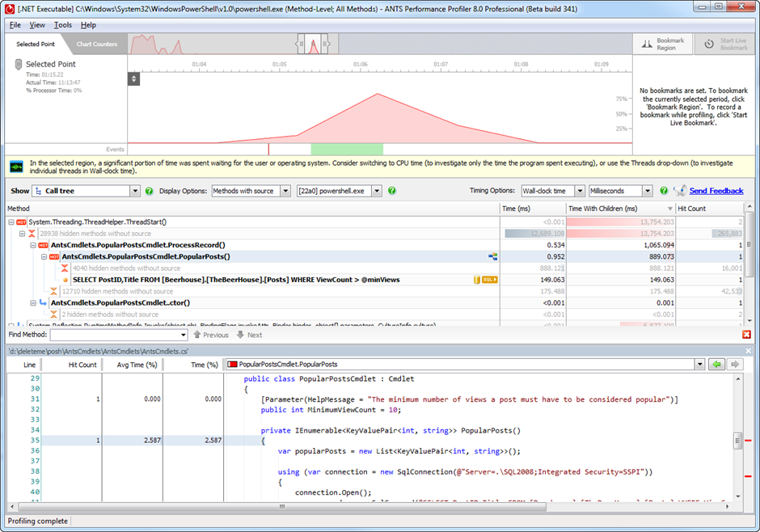Click the HOT icon beside ThreadStart()
This screenshot has width=760, height=532.
coord(21,222)
